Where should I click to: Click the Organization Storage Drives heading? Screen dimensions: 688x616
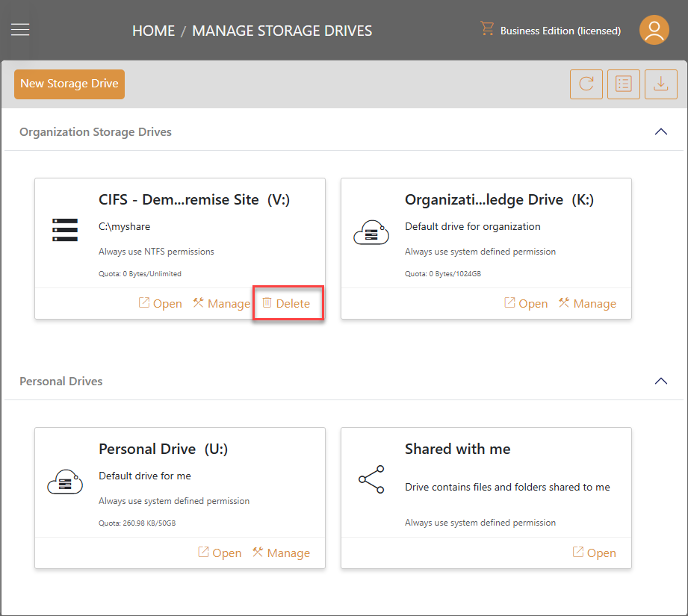coord(96,132)
